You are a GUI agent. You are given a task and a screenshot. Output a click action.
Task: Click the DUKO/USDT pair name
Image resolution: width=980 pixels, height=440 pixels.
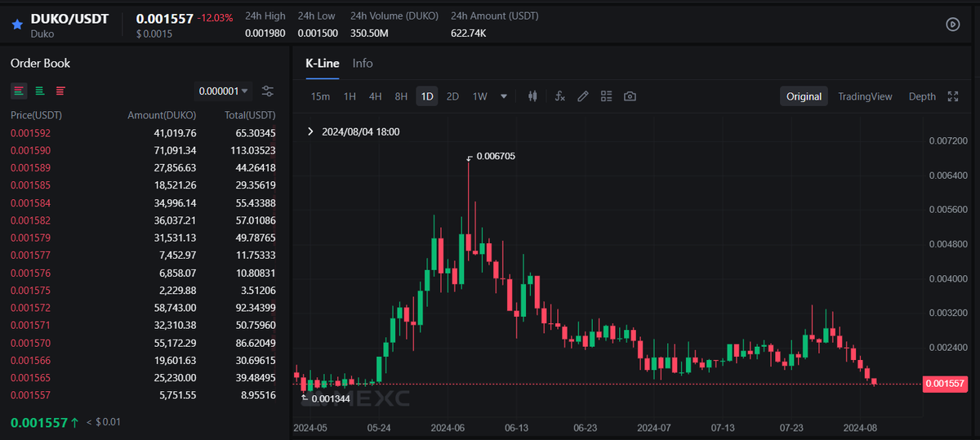tap(69, 19)
